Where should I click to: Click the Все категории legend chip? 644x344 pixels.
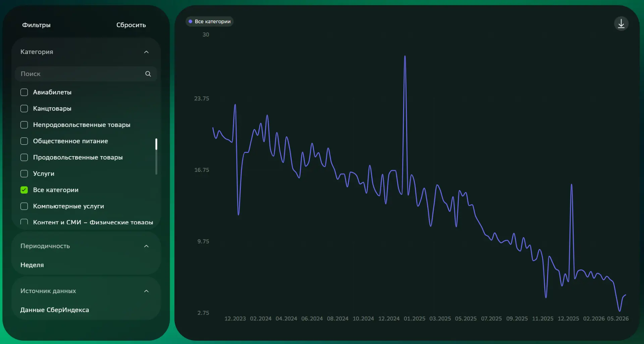(209, 21)
